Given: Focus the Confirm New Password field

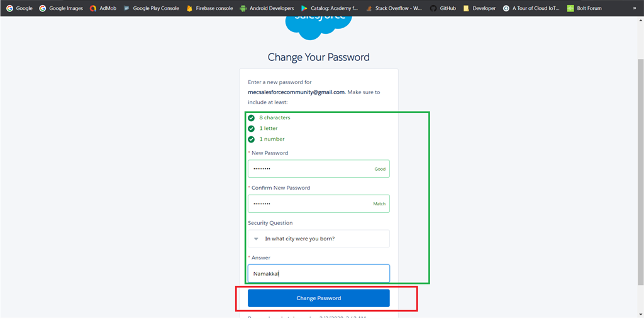Looking at the screenshot, I should click(x=319, y=203).
